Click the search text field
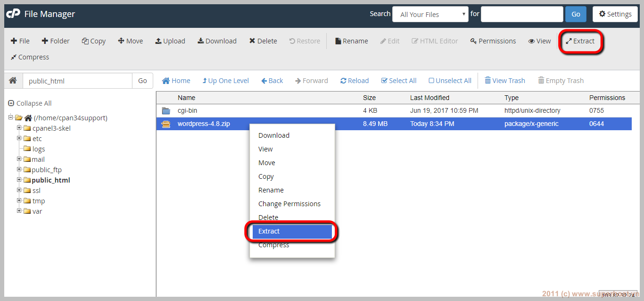This screenshot has width=644, height=301. (x=522, y=14)
